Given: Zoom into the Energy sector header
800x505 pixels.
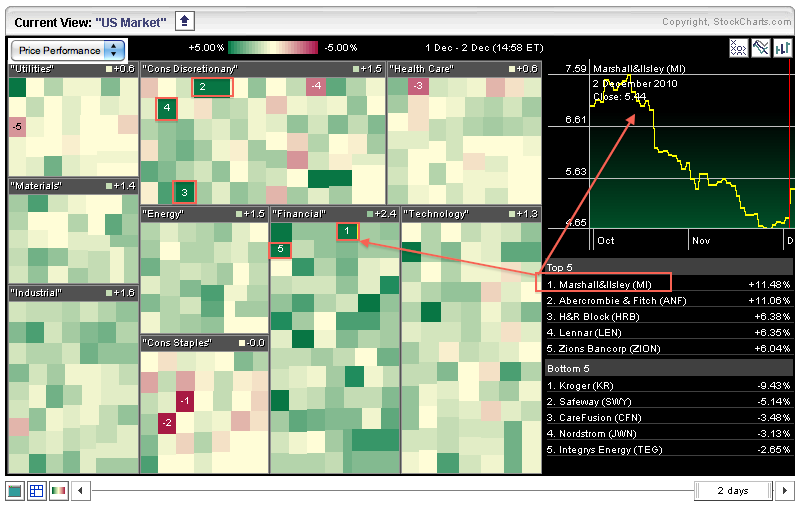Looking at the screenshot, I should click(x=204, y=214).
